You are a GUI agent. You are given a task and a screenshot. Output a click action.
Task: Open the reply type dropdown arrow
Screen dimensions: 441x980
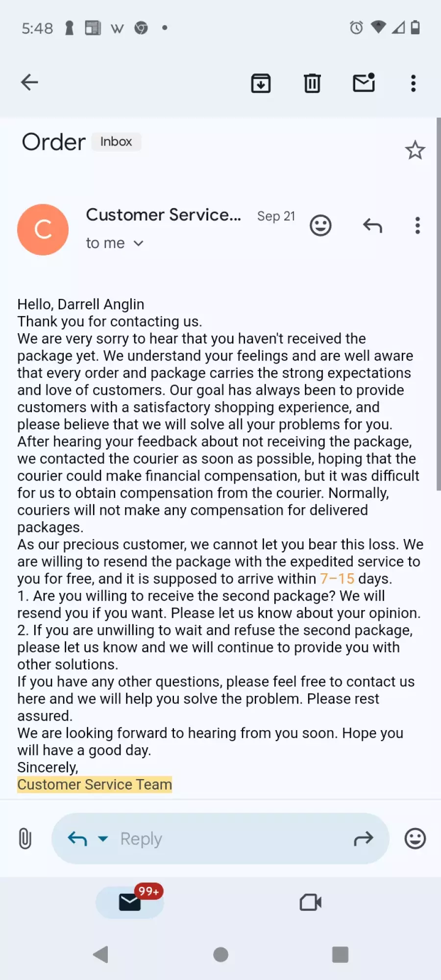coord(103,839)
